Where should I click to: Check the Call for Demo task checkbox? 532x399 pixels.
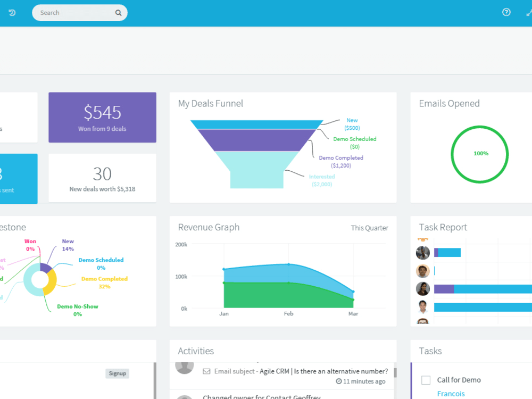pyautogui.click(x=426, y=380)
